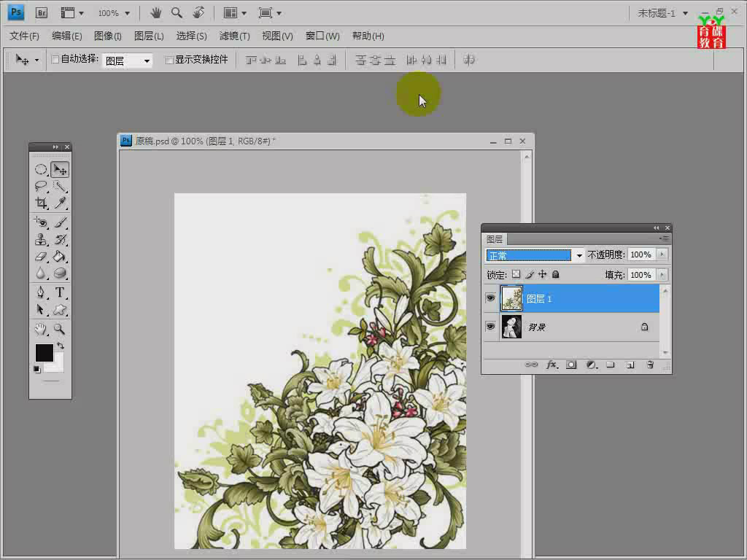
Task: Toggle lock all
Action: (x=555, y=274)
